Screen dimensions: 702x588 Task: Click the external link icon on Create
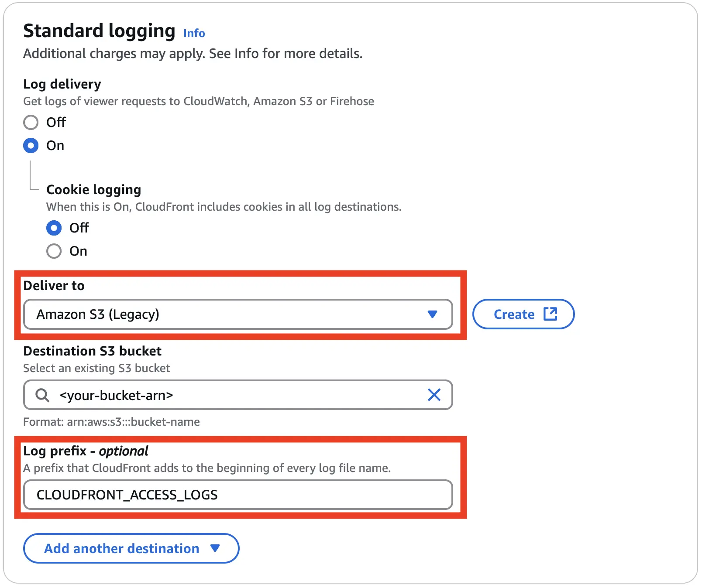tap(550, 314)
